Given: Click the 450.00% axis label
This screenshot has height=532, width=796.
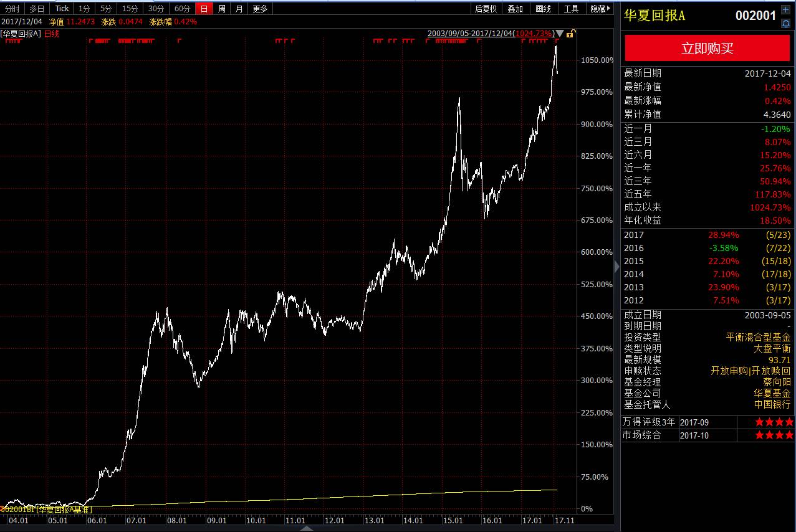Looking at the screenshot, I should 597,316.
